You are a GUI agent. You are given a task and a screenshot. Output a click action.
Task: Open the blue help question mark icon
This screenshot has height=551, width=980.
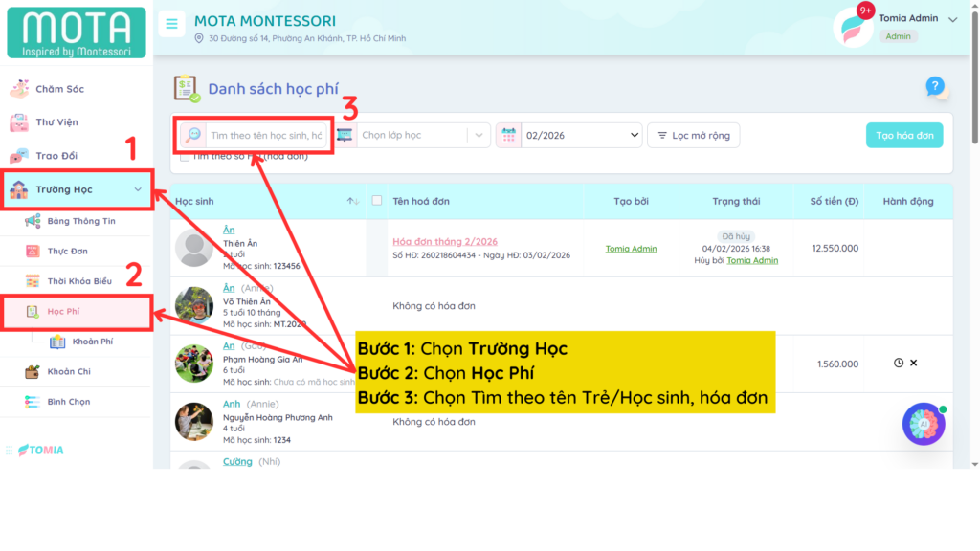click(x=935, y=87)
